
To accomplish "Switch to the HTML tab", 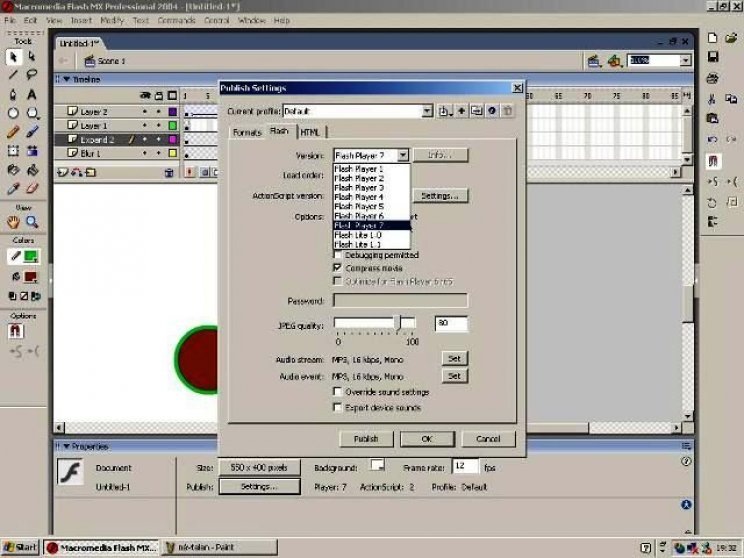I will 310,132.
